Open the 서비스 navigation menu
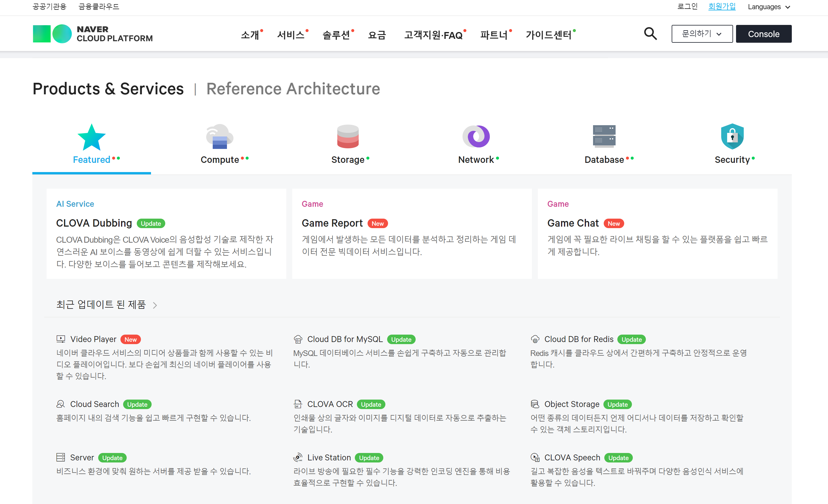This screenshot has width=828, height=504. (x=291, y=35)
